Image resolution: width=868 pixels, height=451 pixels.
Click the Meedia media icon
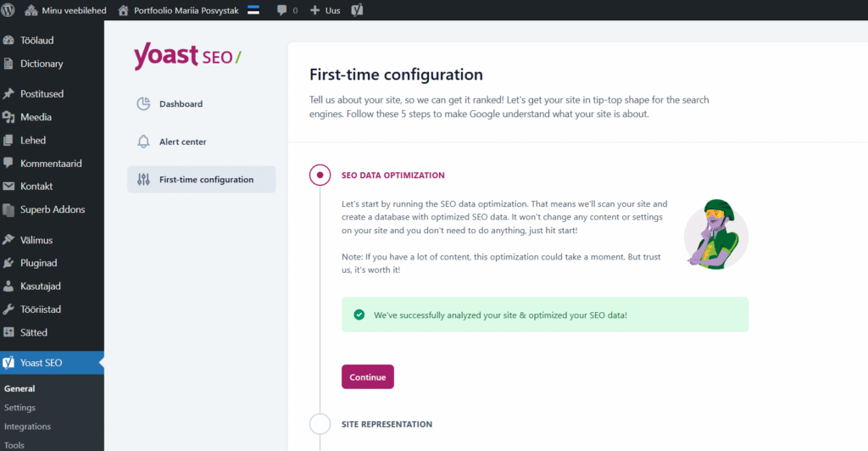click(x=9, y=117)
